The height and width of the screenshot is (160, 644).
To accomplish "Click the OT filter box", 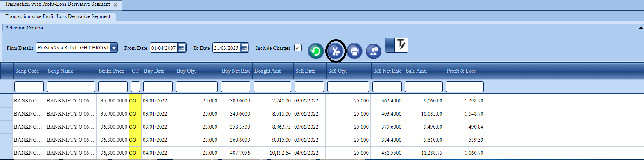I will click(135, 87).
